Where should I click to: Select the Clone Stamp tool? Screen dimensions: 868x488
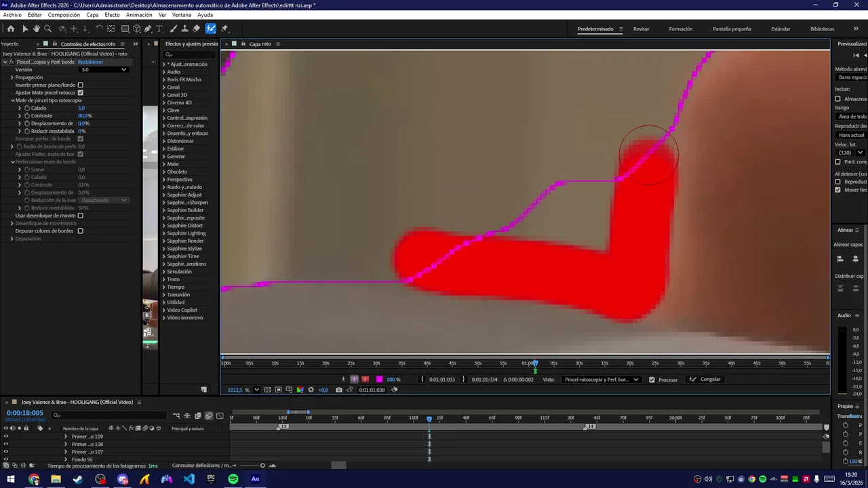click(184, 28)
